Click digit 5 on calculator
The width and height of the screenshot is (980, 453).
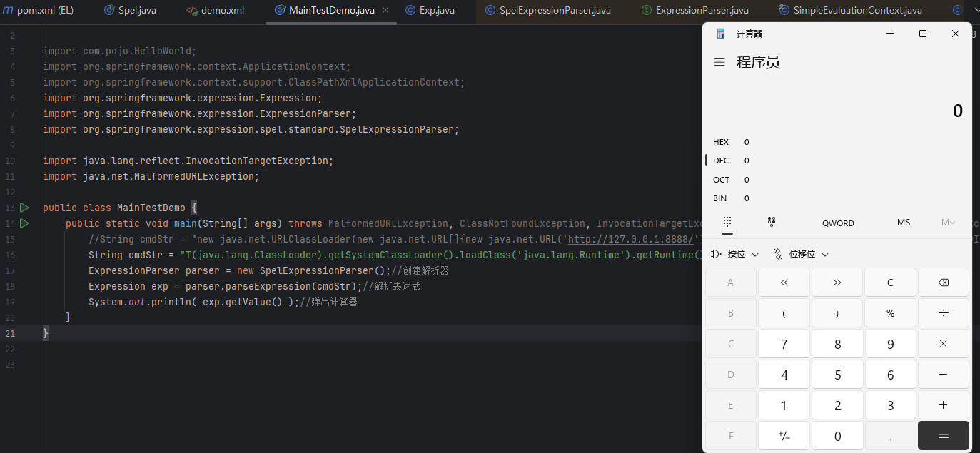click(x=837, y=375)
